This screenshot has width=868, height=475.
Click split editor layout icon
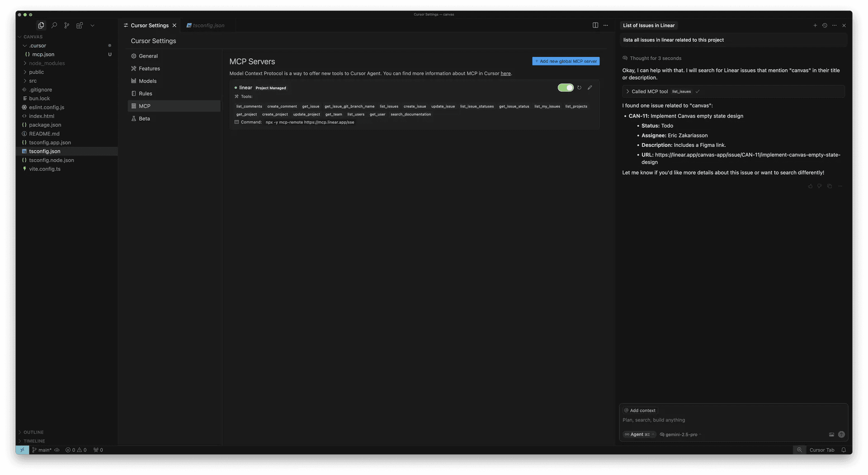pyautogui.click(x=595, y=25)
